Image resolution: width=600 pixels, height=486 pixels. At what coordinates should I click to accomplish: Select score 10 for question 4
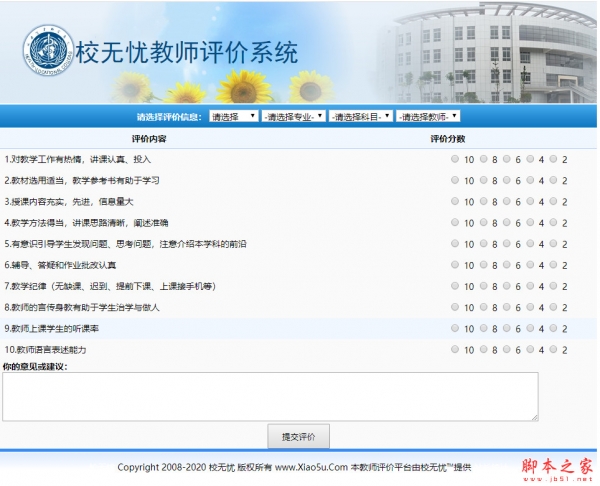coord(455,222)
